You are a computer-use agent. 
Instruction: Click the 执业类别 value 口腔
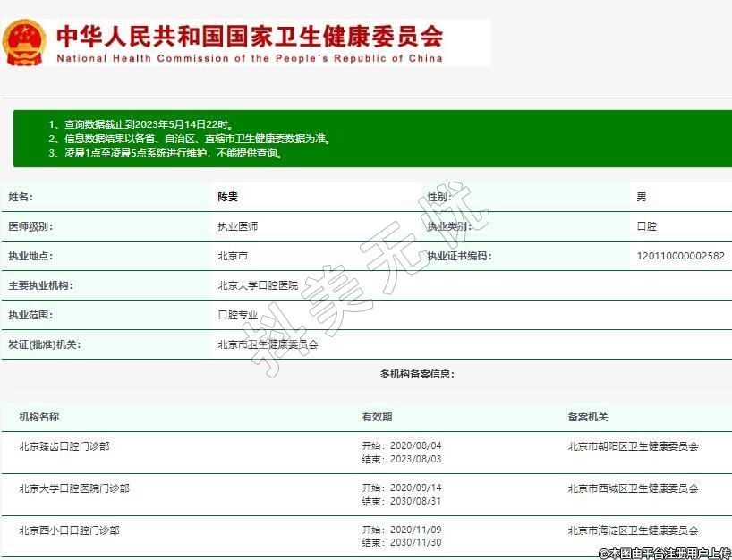(646, 226)
